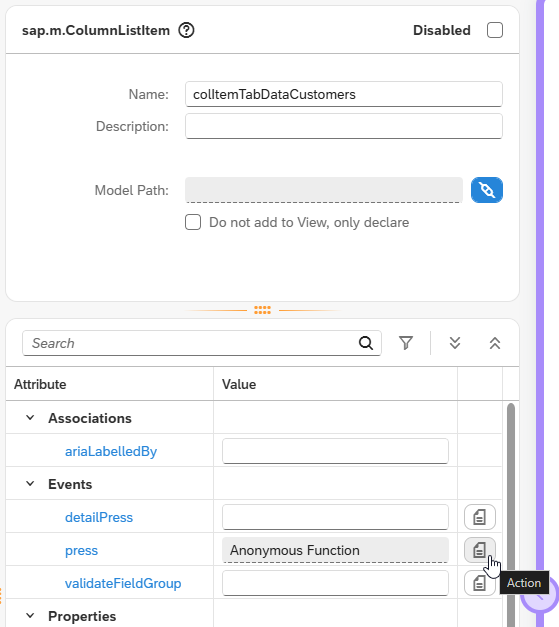Open action for validateFieldGroup event
Viewport: 559px width, 627px height.
click(x=480, y=583)
